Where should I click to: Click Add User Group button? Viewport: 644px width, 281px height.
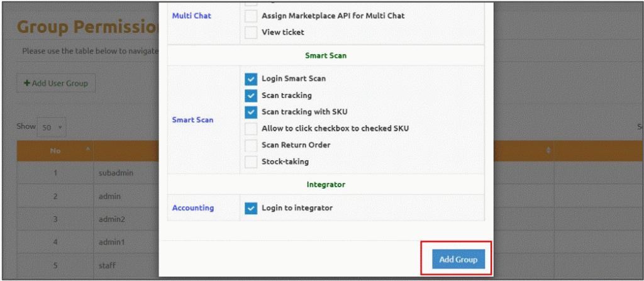(56, 83)
